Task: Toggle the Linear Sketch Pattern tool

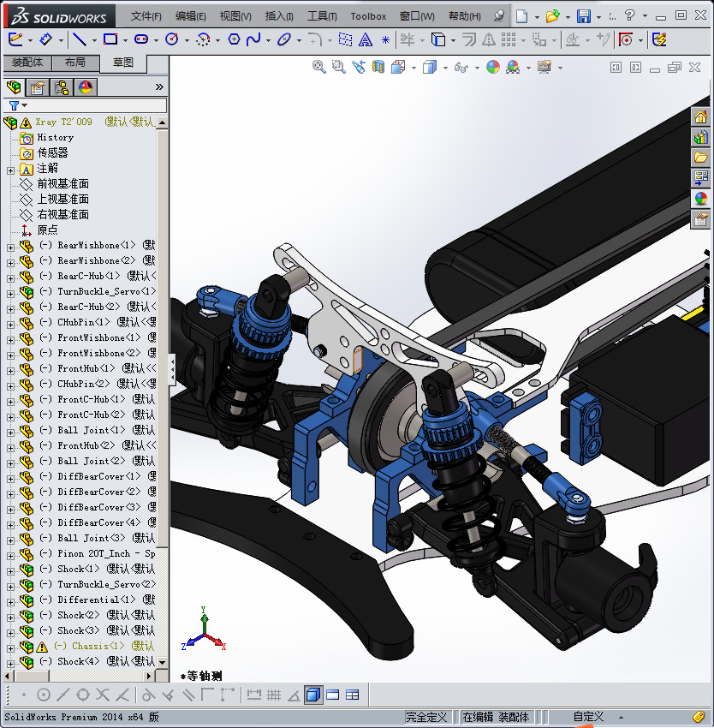Action: [x=509, y=39]
